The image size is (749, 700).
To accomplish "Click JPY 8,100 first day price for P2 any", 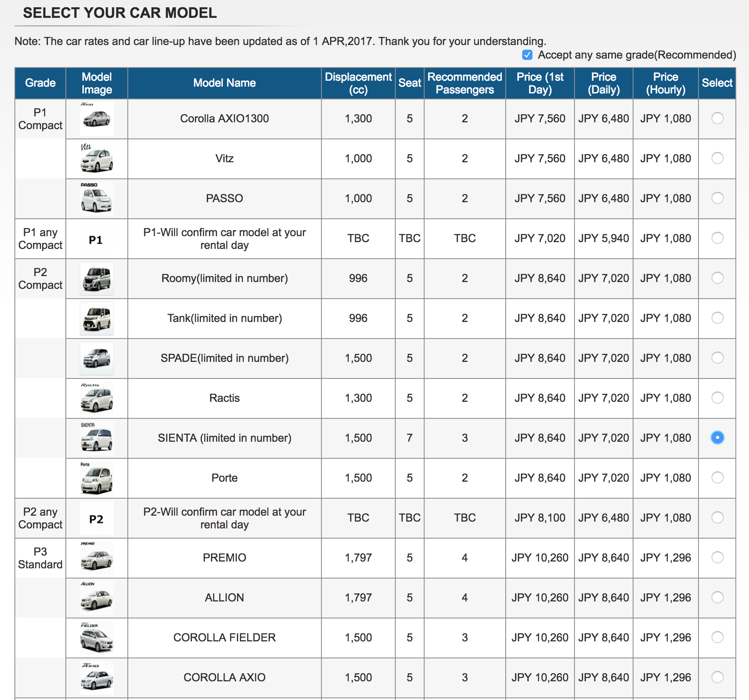I will (x=540, y=518).
